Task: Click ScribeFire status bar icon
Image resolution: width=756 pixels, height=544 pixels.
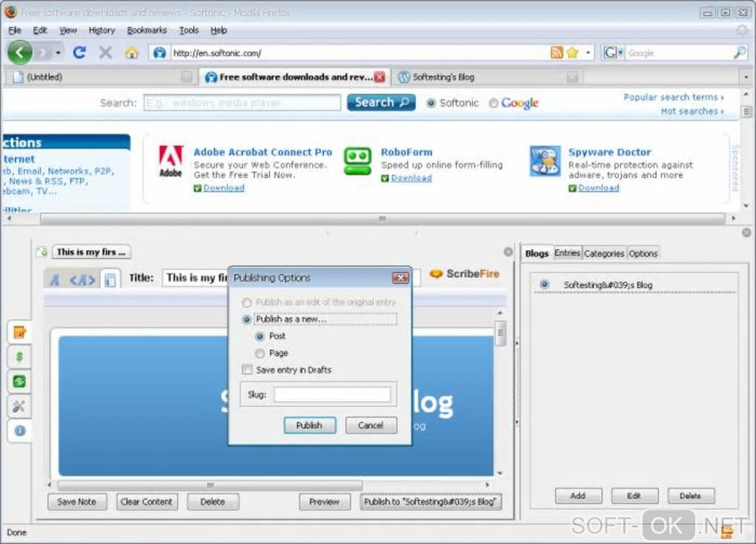Action: coord(726,532)
